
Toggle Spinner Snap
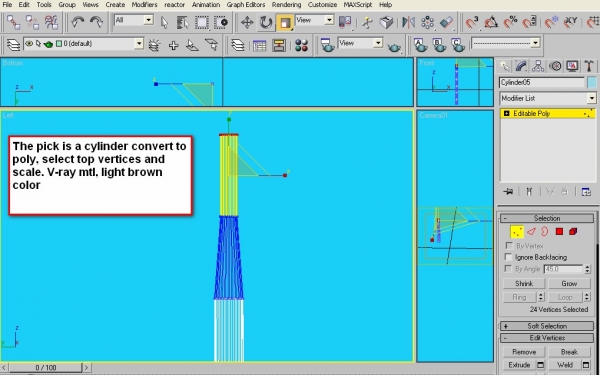(529, 22)
